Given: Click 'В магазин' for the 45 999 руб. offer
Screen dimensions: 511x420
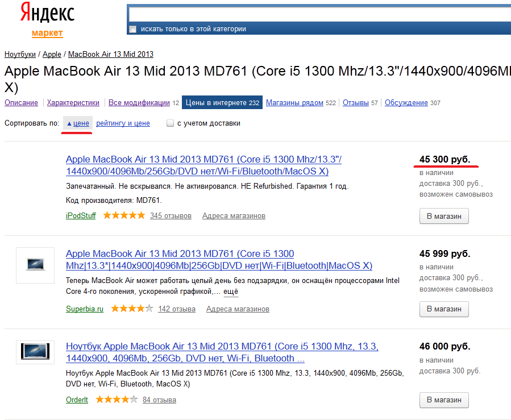Looking at the screenshot, I should coord(444,309).
